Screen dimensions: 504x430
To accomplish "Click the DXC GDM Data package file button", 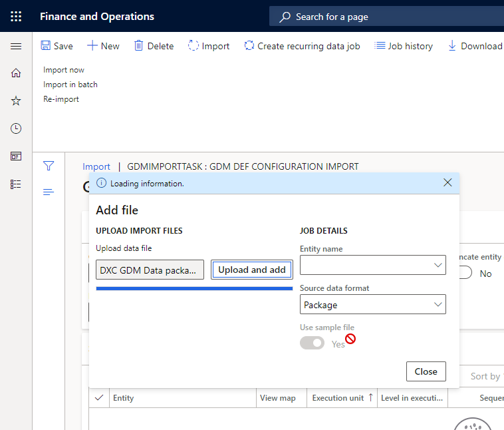I will click(x=150, y=270).
